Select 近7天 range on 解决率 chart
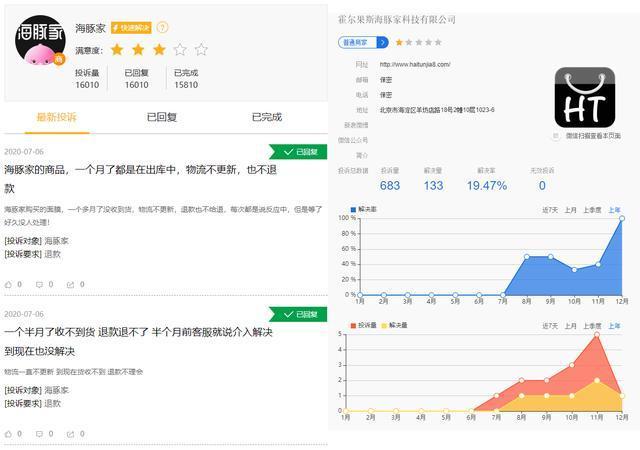This screenshot has width=640, height=450. tap(549, 210)
